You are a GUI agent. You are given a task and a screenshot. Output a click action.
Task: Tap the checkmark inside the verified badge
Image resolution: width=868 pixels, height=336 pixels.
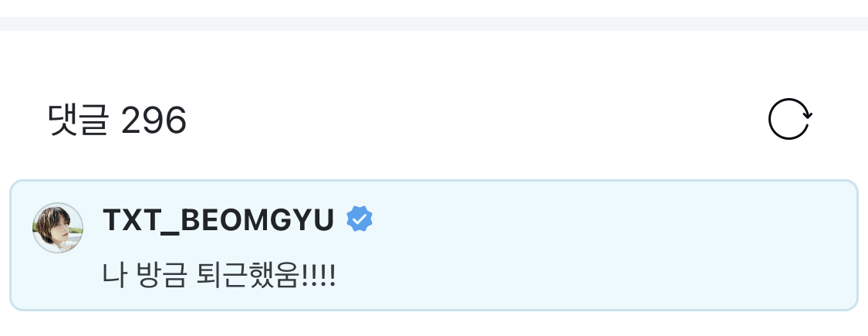[x=360, y=219]
